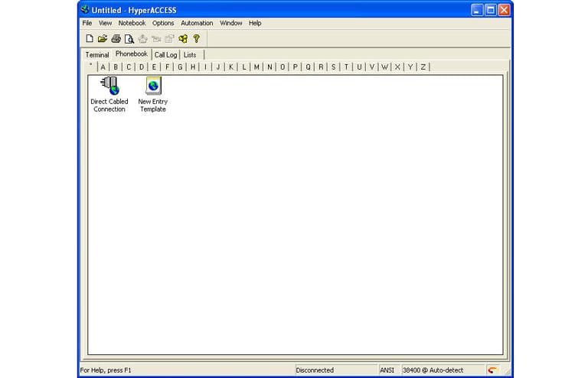The image size is (588, 378).
Task: Click the red phone icon in status bar
Action: 492,370
